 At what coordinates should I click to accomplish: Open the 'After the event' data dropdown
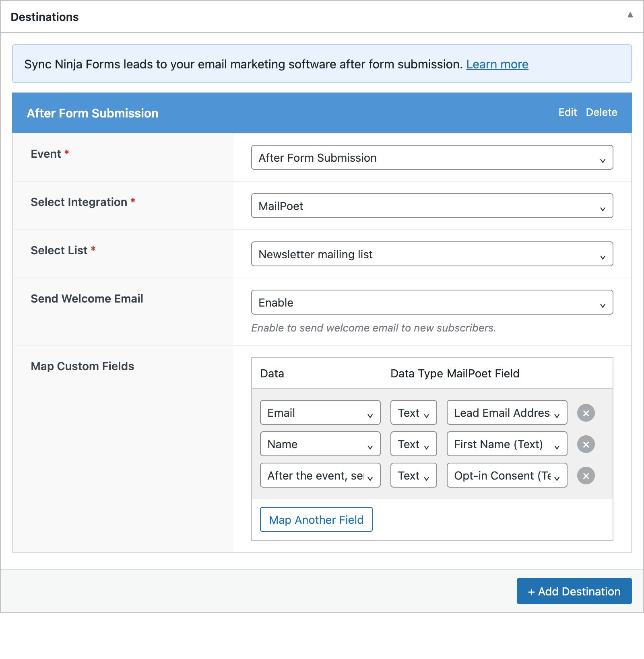(320, 475)
